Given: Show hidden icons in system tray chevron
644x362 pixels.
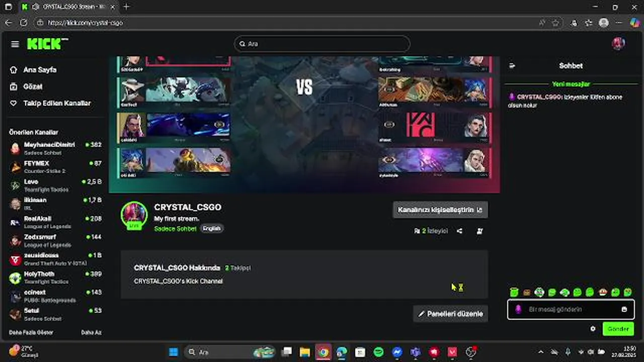Looking at the screenshot, I should 541,352.
